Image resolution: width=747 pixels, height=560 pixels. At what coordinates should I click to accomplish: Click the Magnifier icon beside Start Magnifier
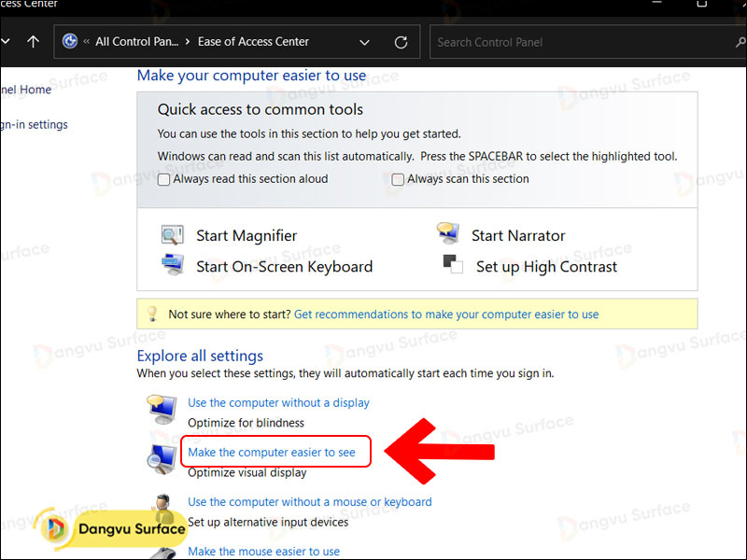[172, 235]
